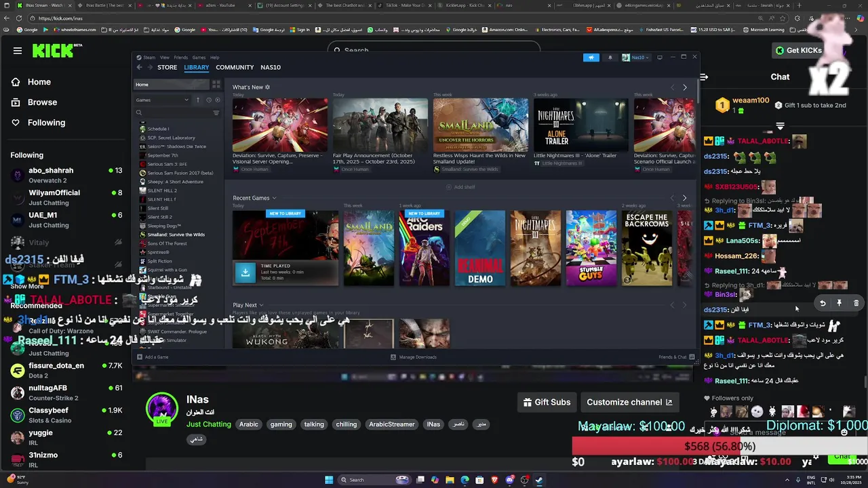Go to Home in Kick sidebar
868x488 pixels.
[39, 82]
